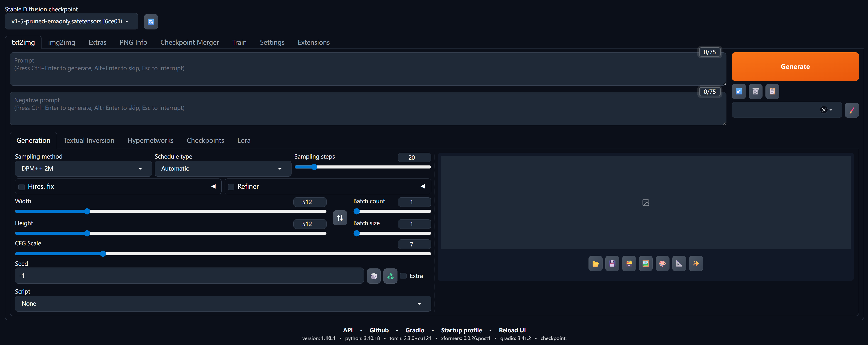Click the Reload UI link
The height and width of the screenshot is (345, 868).
point(512,330)
